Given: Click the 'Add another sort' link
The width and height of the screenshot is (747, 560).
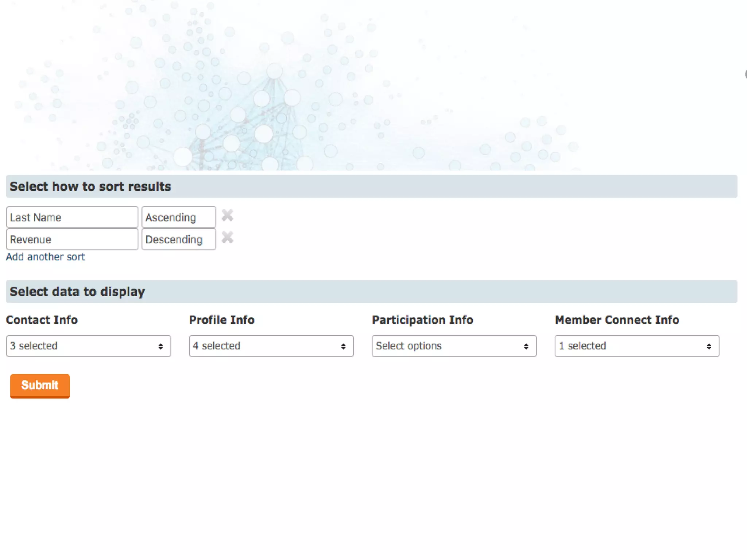Looking at the screenshot, I should 46,257.
